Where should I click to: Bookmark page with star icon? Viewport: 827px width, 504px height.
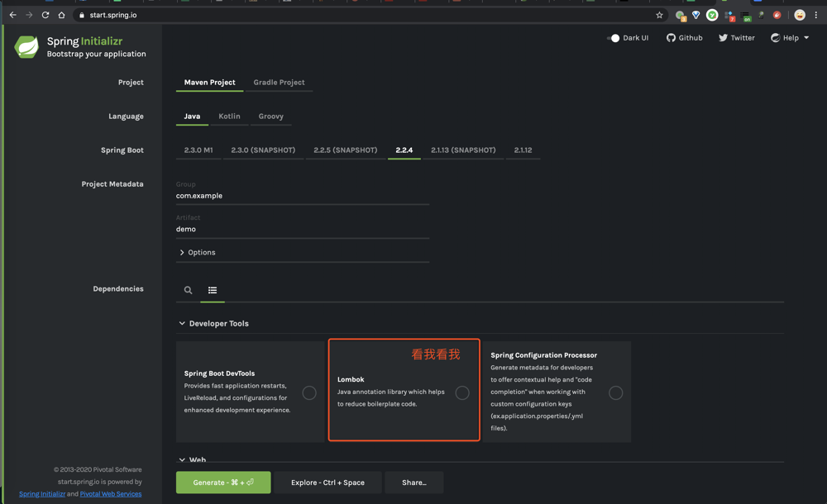659,15
